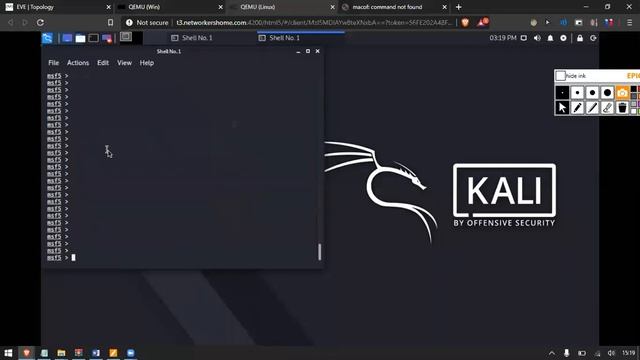Screen dimensions: 640x360
Task: Select the second small pen size dot
Action: tap(577, 93)
